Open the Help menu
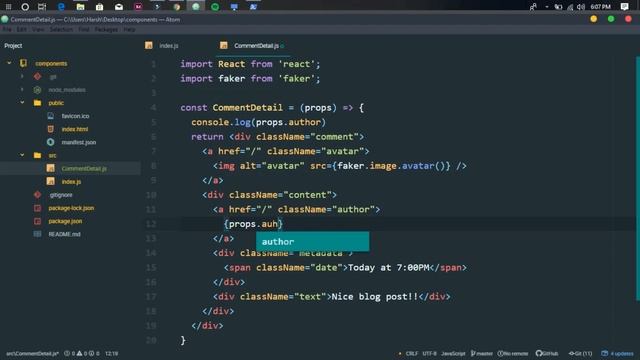Viewport: 640px width, 360px height. (129, 29)
